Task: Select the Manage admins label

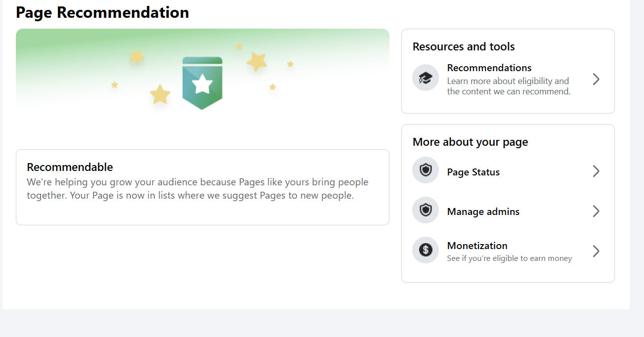Action: (x=483, y=211)
